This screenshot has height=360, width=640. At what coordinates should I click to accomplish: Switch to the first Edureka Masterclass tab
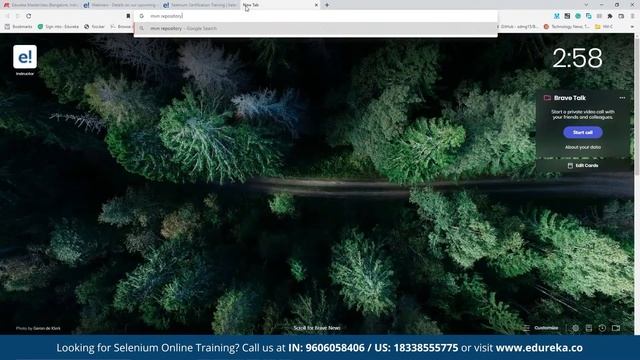(x=40, y=5)
